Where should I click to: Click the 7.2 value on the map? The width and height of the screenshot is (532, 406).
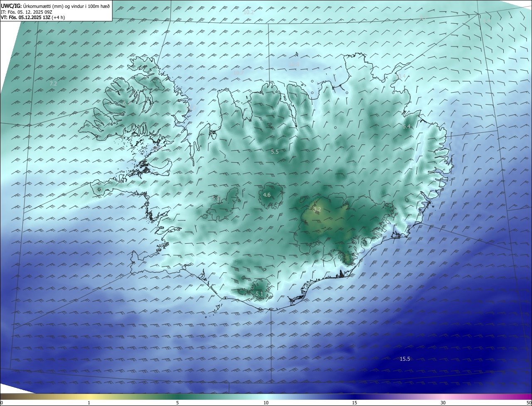tap(53, 83)
